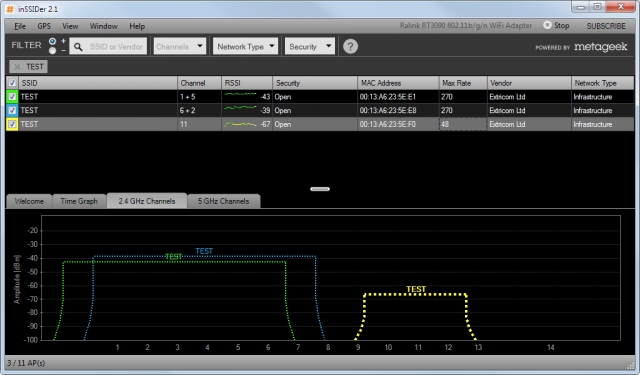The width and height of the screenshot is (640, 375).
Task: Sort by the Security column header
Action: pyautogui.click(x=315, y=83)
